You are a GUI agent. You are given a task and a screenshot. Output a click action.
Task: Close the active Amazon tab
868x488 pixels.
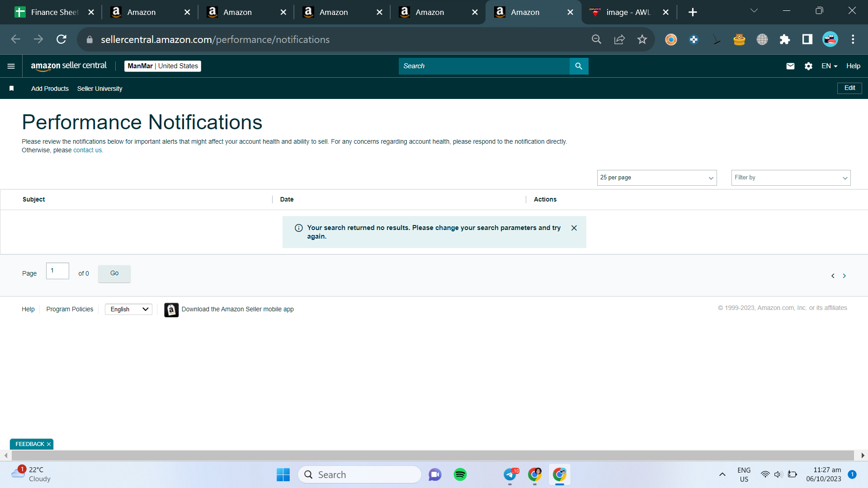pos(571,12)
